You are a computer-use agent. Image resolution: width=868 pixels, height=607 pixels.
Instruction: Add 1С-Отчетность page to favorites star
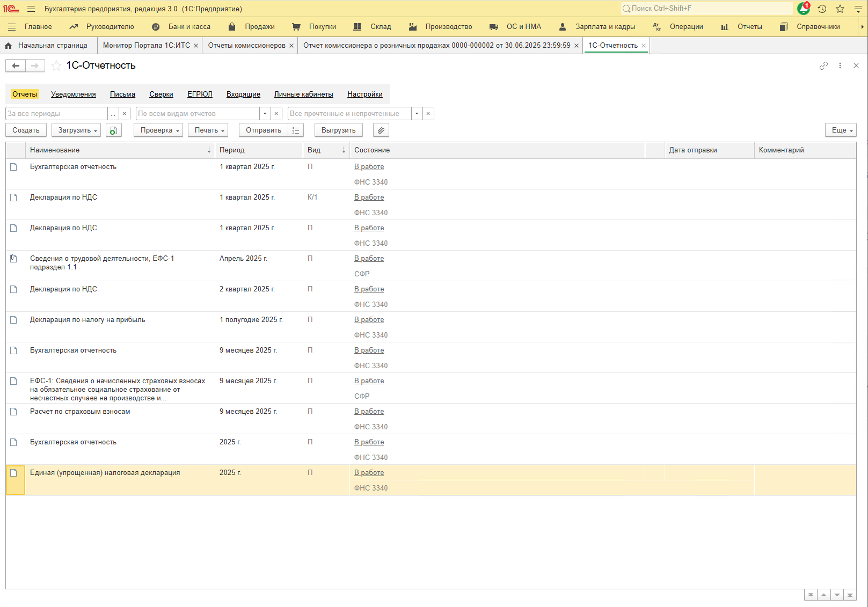point(56,65)
